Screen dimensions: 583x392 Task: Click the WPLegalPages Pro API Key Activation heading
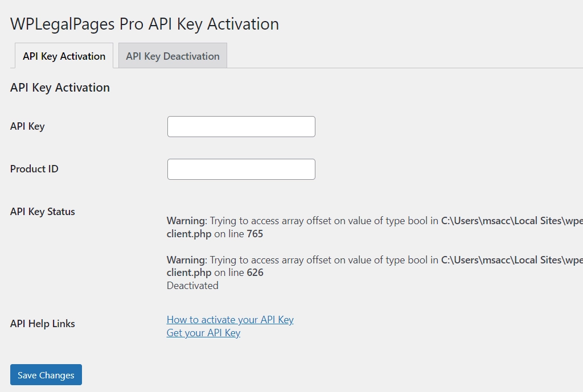point(145,24)
